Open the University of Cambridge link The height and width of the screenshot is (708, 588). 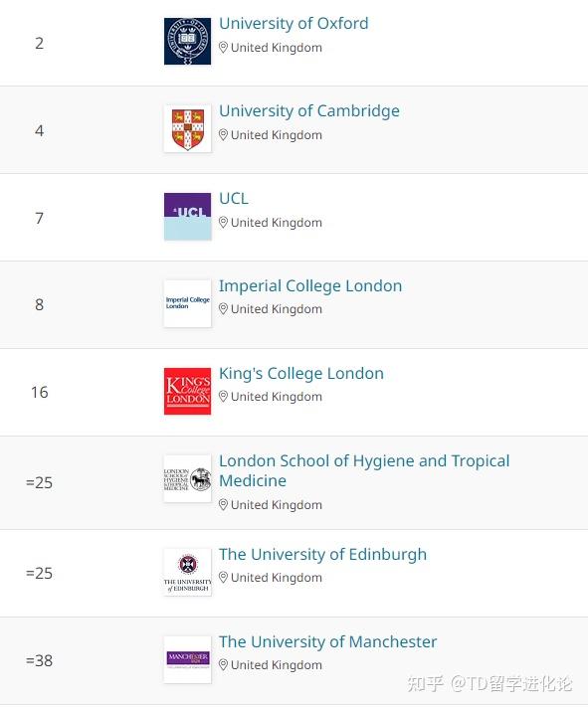tap(309, 111)
